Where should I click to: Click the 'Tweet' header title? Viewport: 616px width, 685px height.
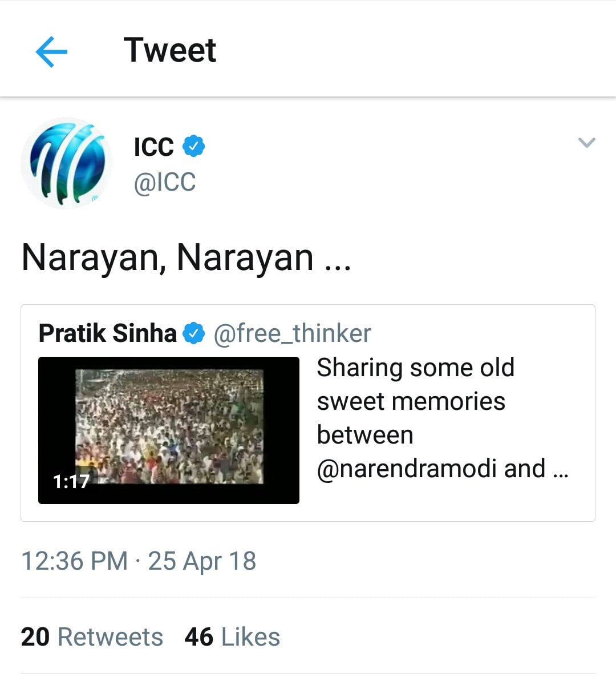tap(169, 50)
